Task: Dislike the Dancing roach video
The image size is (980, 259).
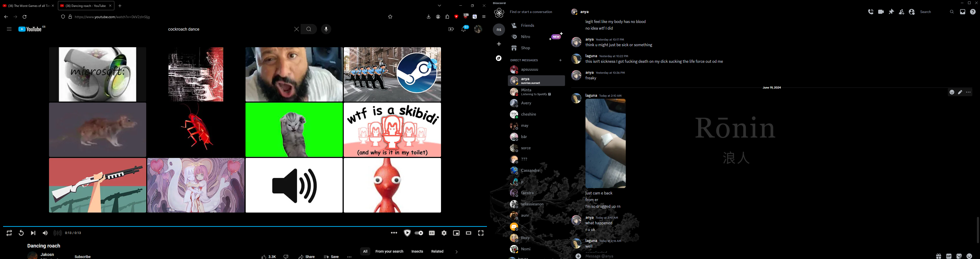Action: coord(286,257)
